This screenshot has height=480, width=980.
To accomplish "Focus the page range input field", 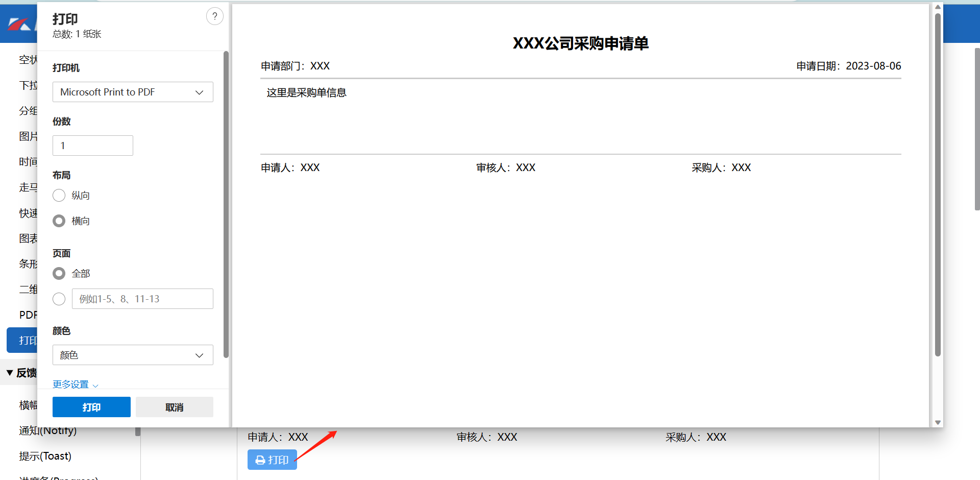I will (x=142, y=299).
